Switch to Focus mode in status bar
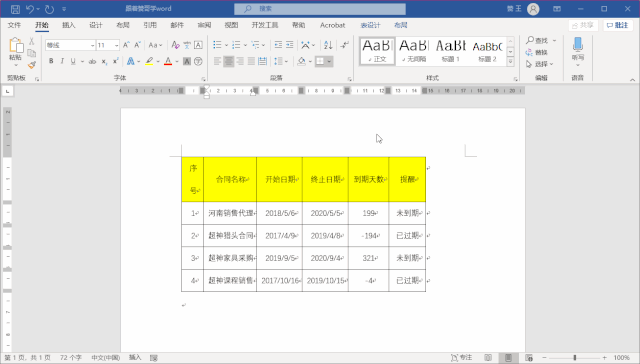The height and width of the screenshot is (364, 640). (x=461, y=357)
